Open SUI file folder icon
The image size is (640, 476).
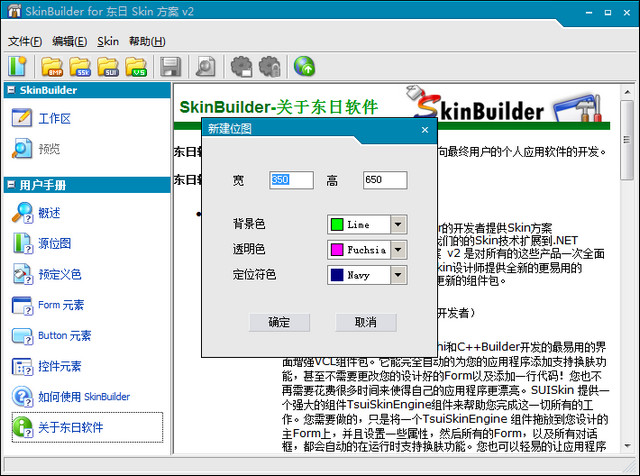tap(109, 67)
